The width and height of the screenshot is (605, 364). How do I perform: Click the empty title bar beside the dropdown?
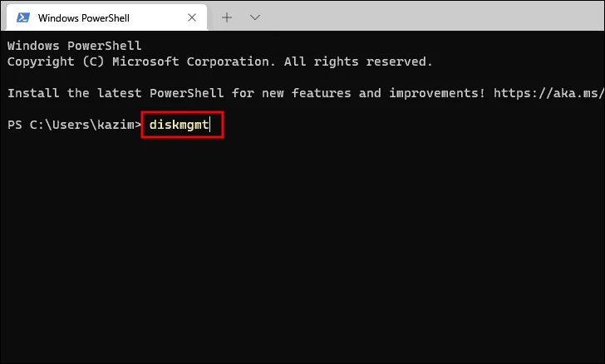point(432,17)
